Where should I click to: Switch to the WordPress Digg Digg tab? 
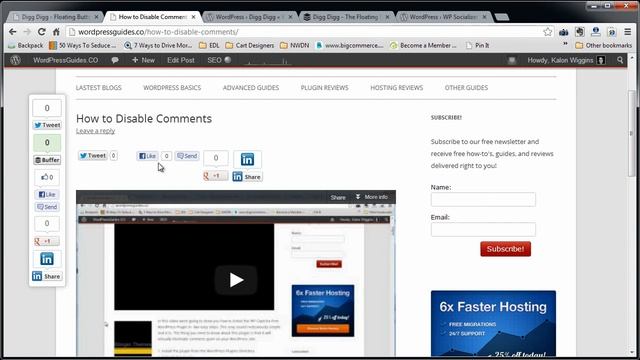pyautogui.click(x=249, y=17)
